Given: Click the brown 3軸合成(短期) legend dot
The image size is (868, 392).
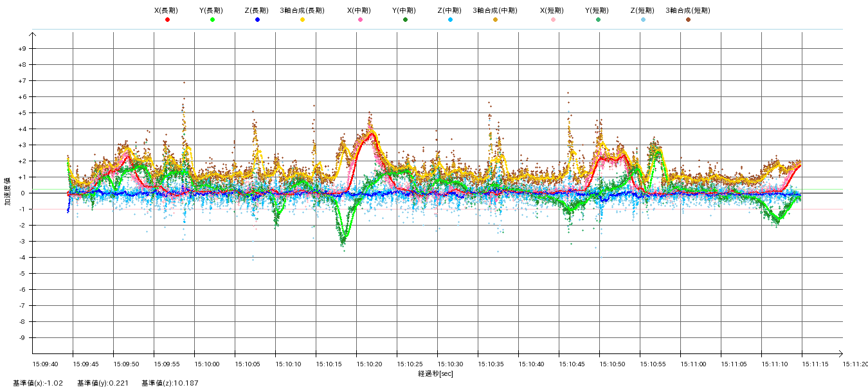Looking at the screenshot, I should 688,20.
